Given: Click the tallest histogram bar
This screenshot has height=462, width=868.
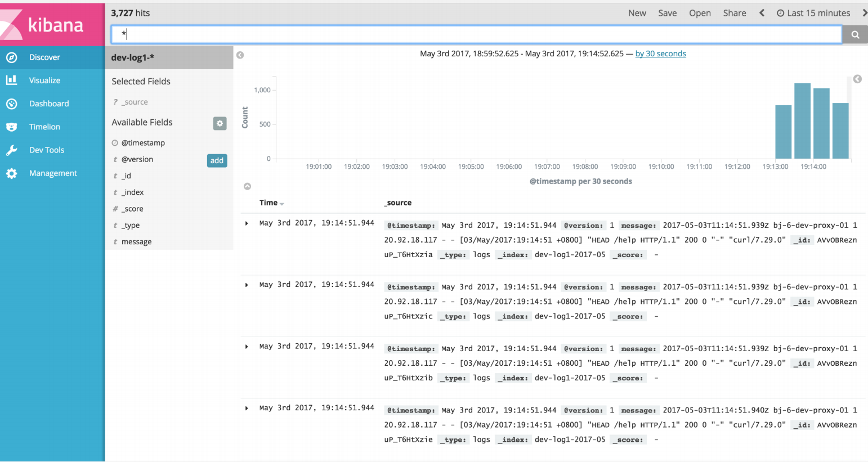Looking at the screenshot, I should tap(802, 121).
